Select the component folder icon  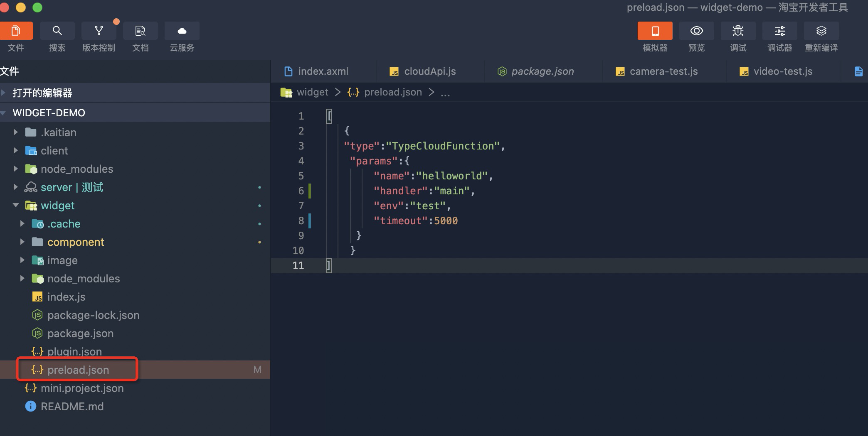pyautogui.click(x=37, y=242)
